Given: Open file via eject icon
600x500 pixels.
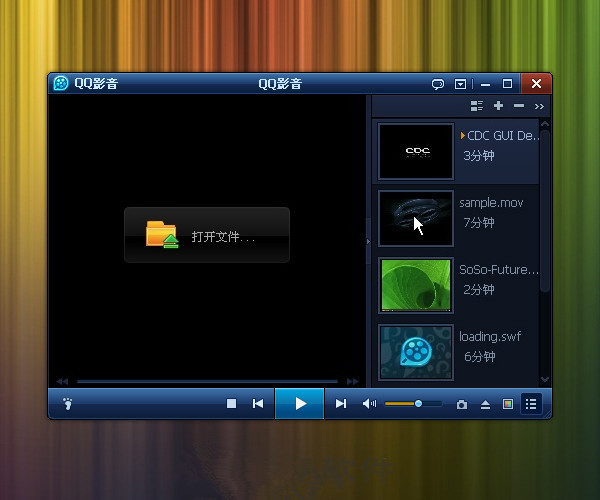Looking at the screenshot, I should click(x=485, y=404).
